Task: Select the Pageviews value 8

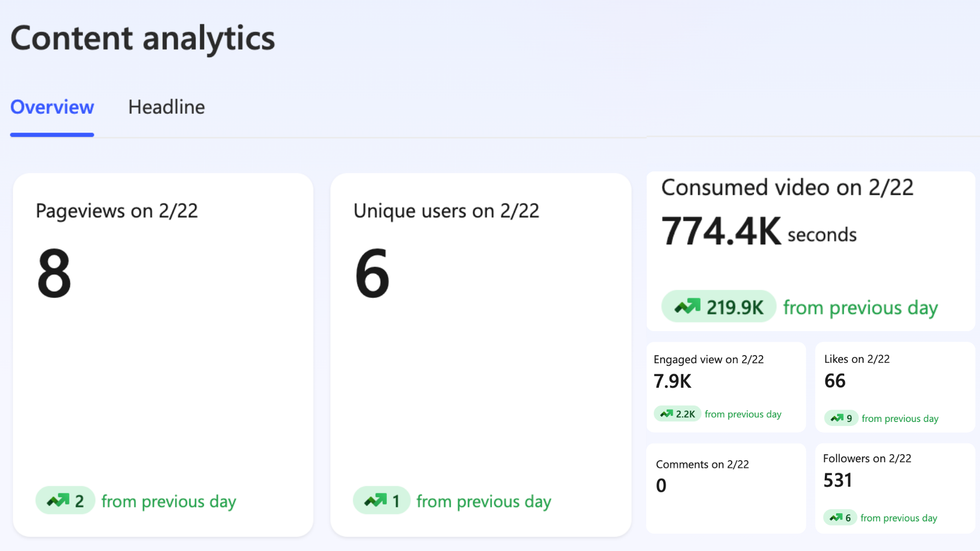Action: pos(54,273)
